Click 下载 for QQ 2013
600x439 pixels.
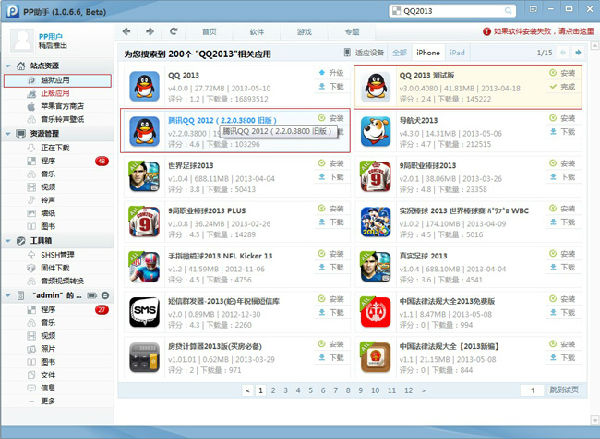pos(331,87)
